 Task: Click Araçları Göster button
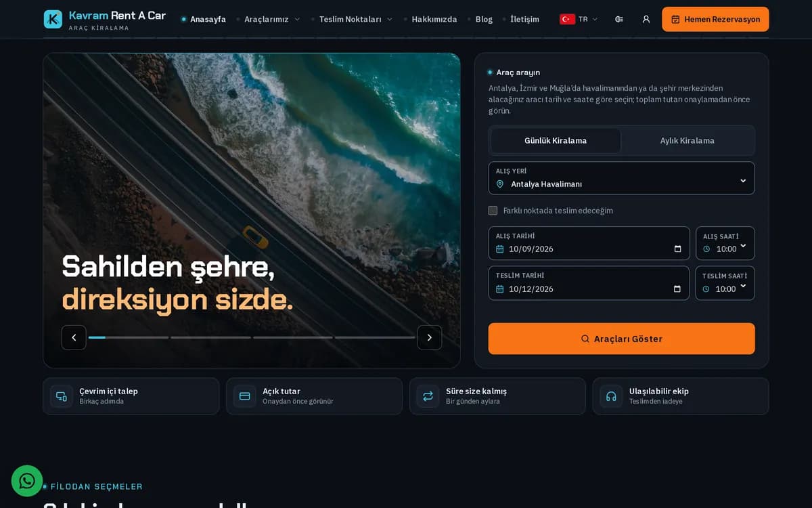coord(621,339)
